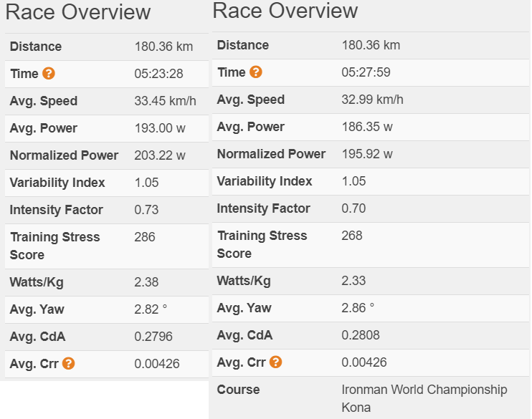This screenshot has width=532, height=419.
Task: Select the 193.00 w average power value
Action: (x=160, y=128)
